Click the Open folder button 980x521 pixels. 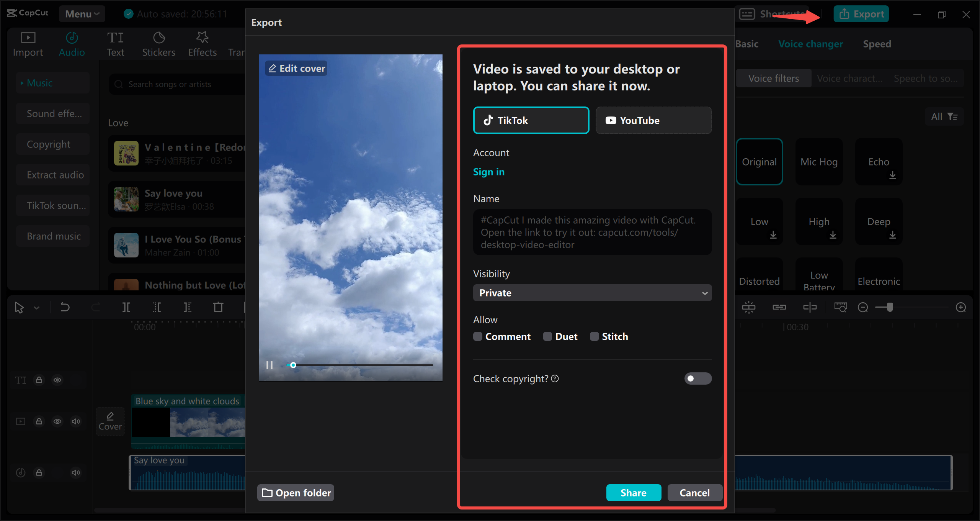coord(296,493)
